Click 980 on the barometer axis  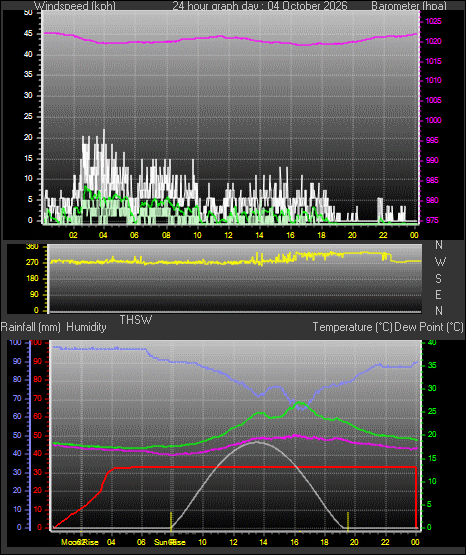[x=432, y=200]
